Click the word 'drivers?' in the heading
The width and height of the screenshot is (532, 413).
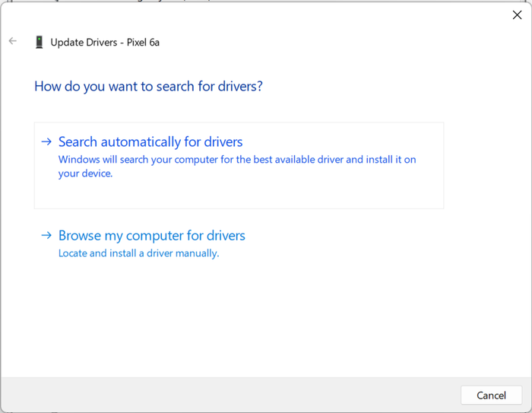coord(240,86)
